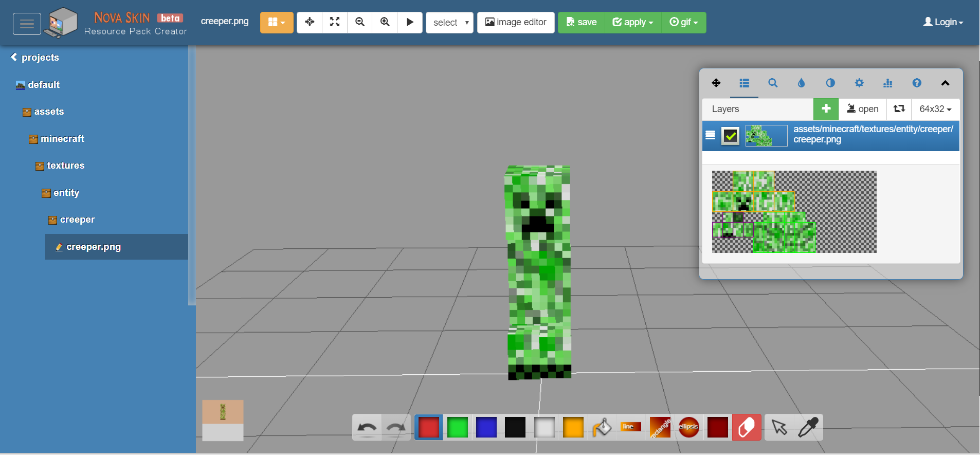
Task: Toggle creeper.png layer visibility checkbox
Action: coord(730,136)
